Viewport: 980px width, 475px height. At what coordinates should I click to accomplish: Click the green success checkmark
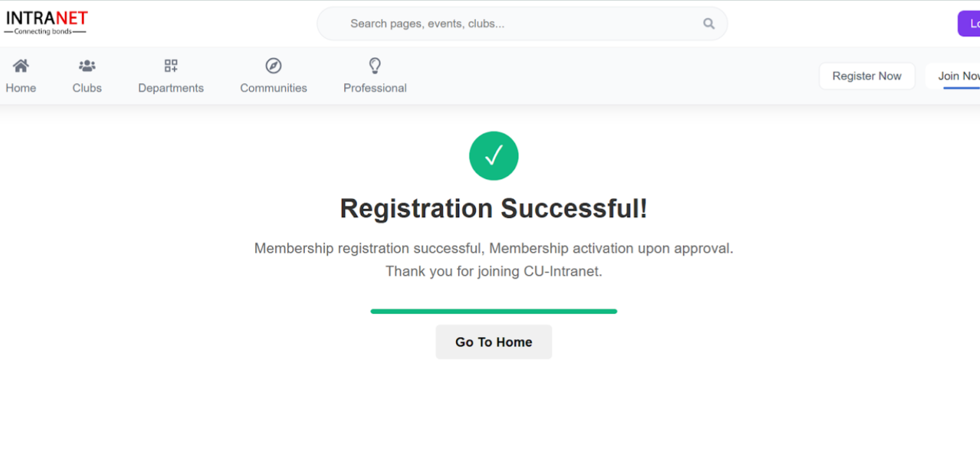coord(493,156)
